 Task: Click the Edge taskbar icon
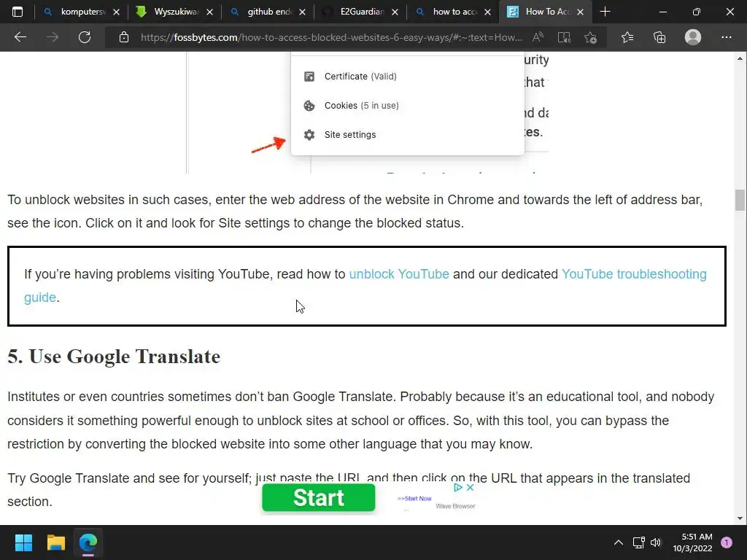pos(88,542)
